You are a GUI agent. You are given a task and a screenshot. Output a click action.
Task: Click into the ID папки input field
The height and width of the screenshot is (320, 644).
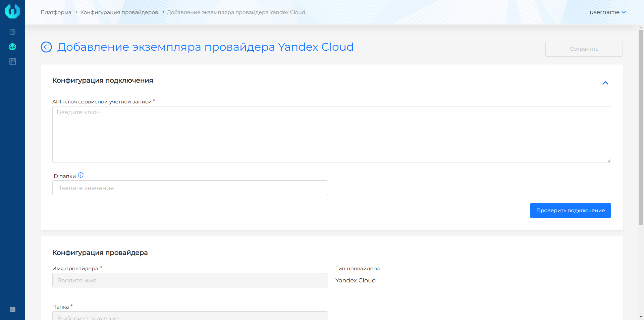click(x=190, y=188)
